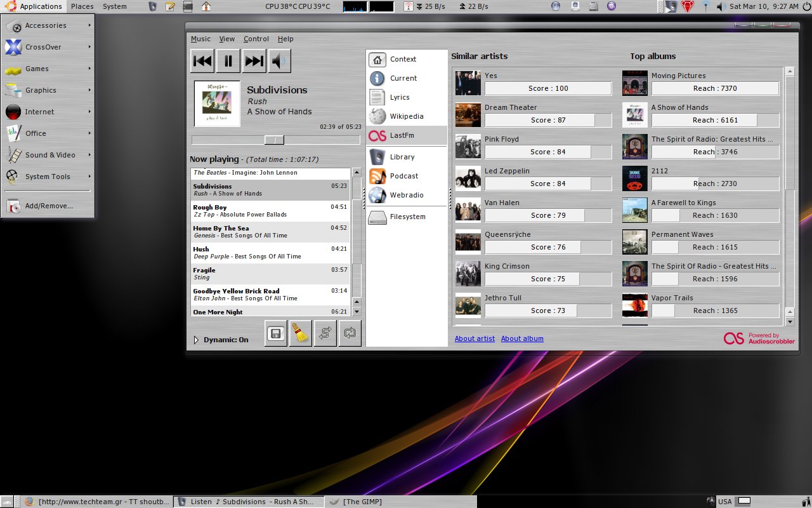Click the Pink Floyd artist thumbnail
Viewport: 812px width, 508px height.
click(x=468, y=147)
